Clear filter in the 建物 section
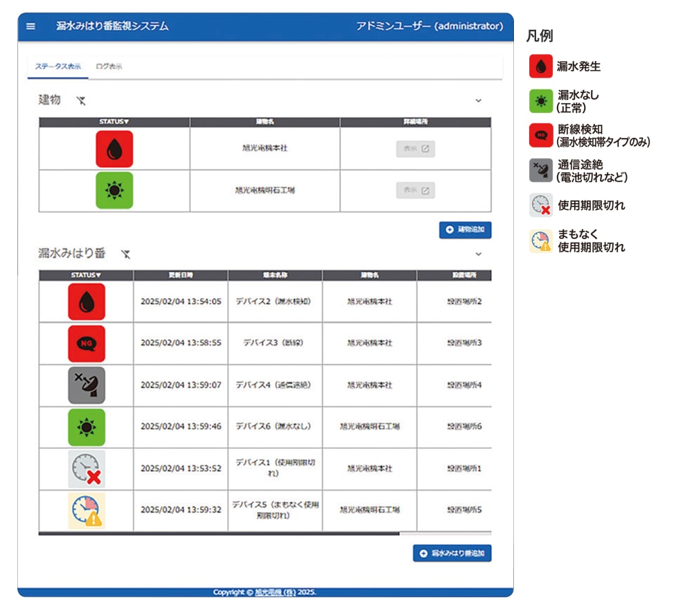This screenshot has height=616, width=674. pos(81,101)
